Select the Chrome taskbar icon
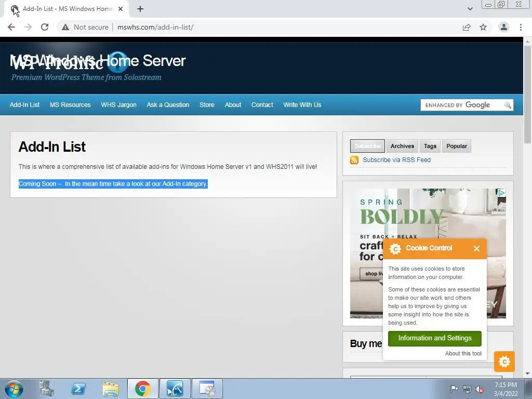This screenshot has width=532, height=399. 142,389
